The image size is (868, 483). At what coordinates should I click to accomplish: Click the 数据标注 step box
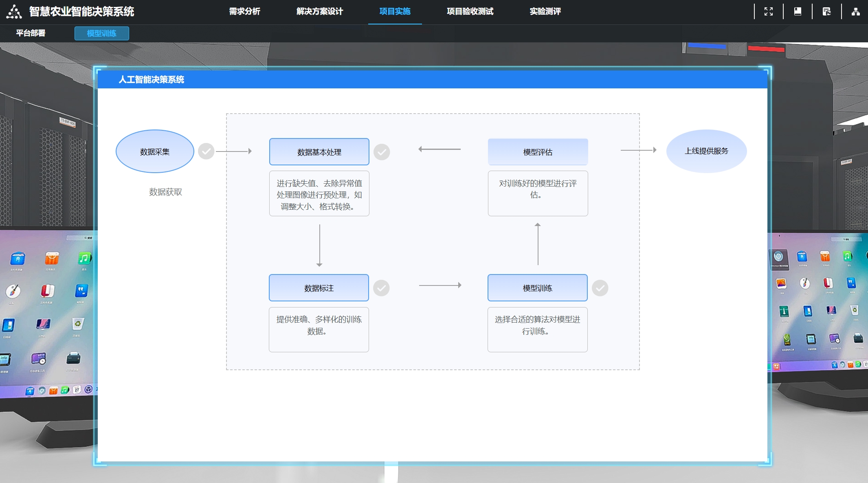coord(319,288)
